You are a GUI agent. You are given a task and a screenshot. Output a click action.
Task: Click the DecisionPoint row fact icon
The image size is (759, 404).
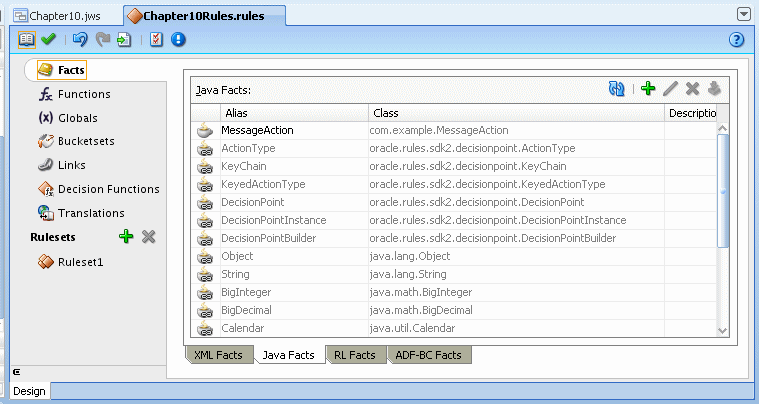point(205,202)
